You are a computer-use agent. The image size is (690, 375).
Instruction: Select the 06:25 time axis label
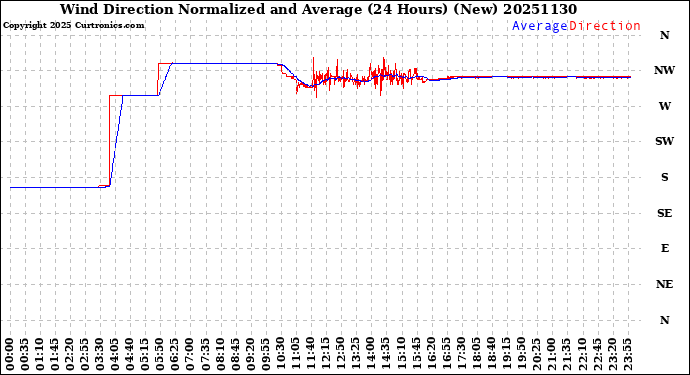176,354
